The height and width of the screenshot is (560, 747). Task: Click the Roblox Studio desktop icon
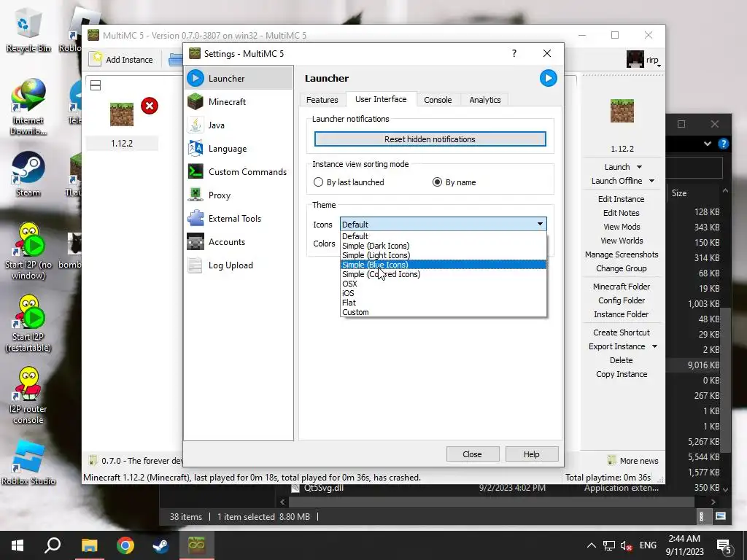tap(28, 462)
